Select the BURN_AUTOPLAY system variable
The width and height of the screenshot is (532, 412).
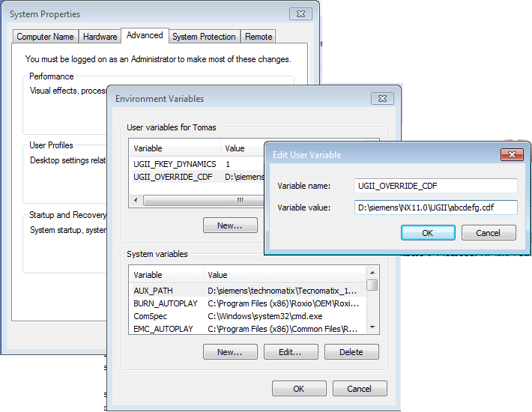coord(248,303)
